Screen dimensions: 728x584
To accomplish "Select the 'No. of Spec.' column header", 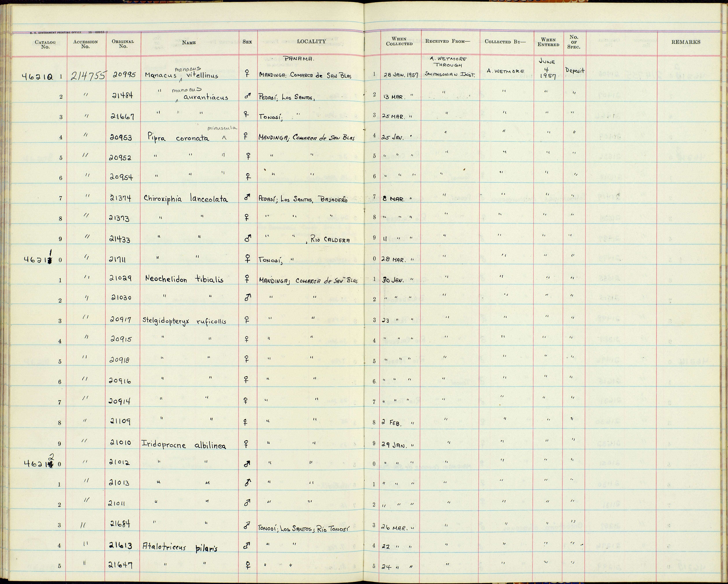I will click(x=574, y=42).
